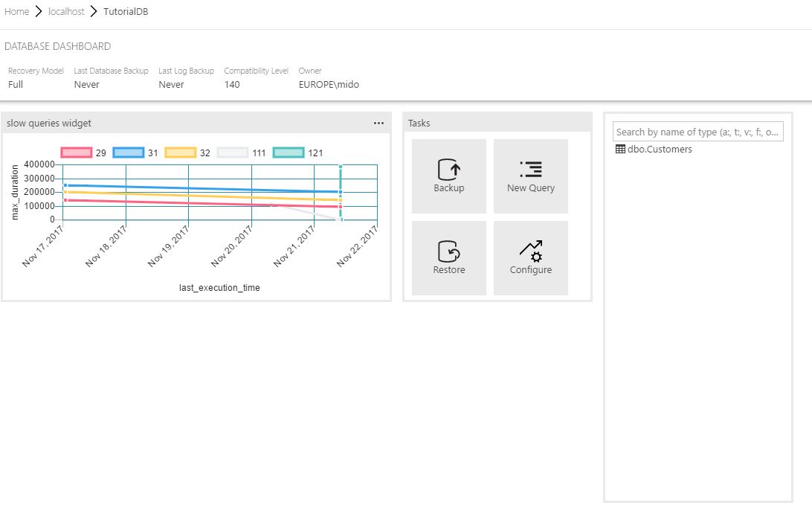Image resolution: width=812 pixels, height=526 pixels.
Task: Open slow queries widget ellipsis menu
Action: pos(378,124)
